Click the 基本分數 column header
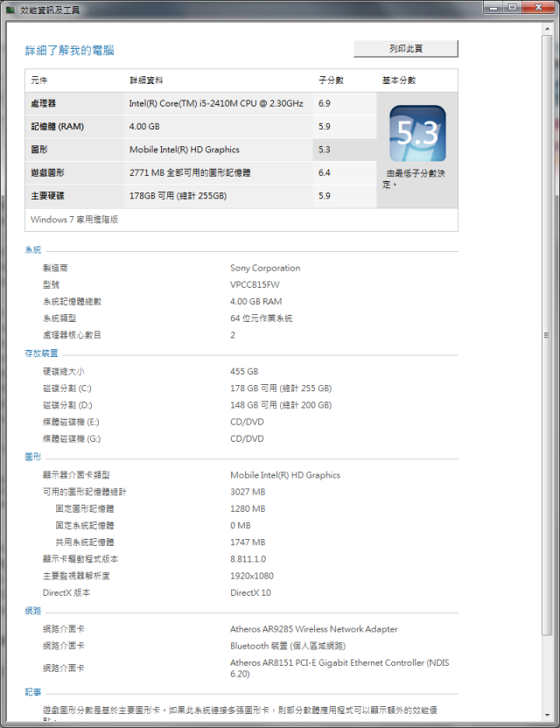 coord(399,80)
